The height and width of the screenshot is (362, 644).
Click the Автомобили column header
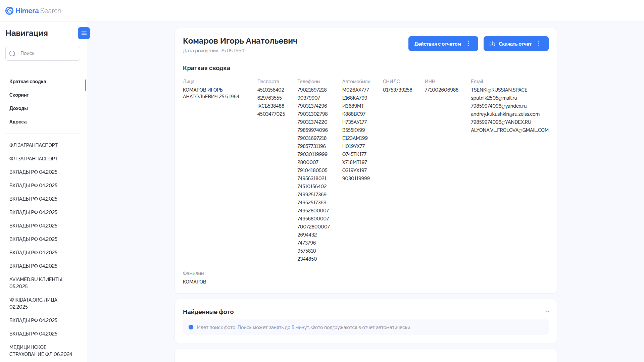pyautogui.click(x=356, y=82)
